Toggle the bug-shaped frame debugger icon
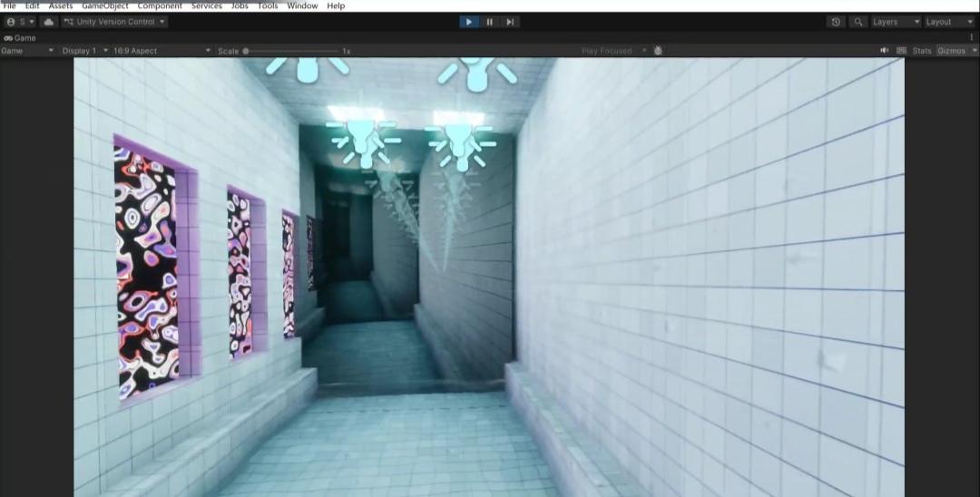The width and height of the screenshot is (980, 497). [658, 51]
